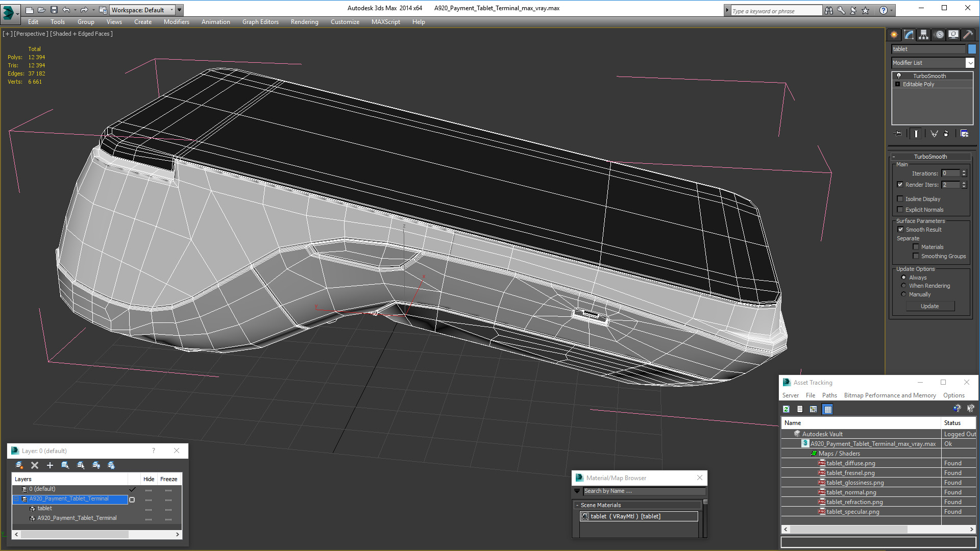The image size is (980, 551).
Task: Select the Manually update radio button
Action: (904, 294)
